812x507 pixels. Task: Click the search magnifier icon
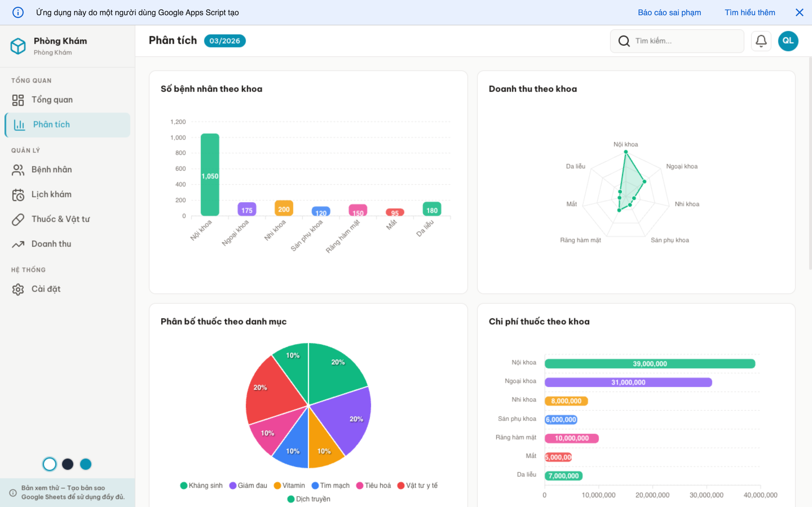click(x=624, y=41)
